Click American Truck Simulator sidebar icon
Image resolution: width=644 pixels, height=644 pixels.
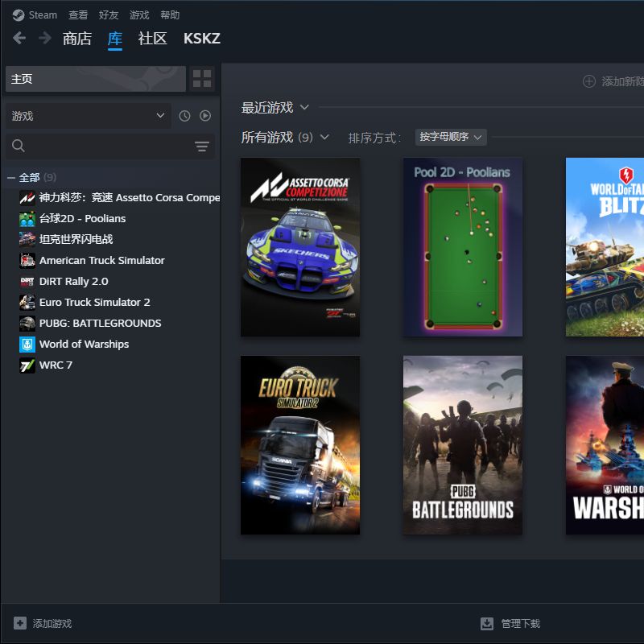(27, 260)
